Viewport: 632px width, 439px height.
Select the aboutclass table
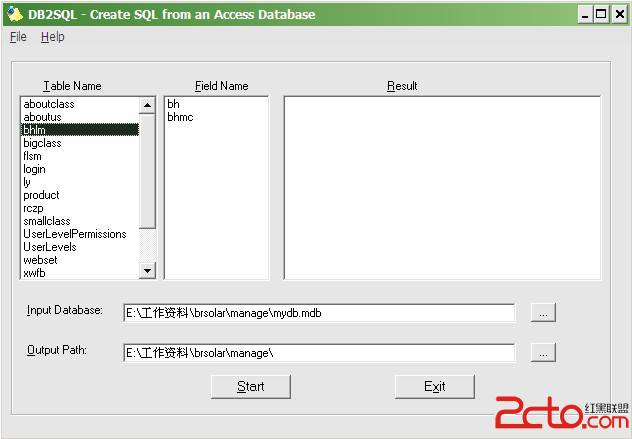[80, 104]
